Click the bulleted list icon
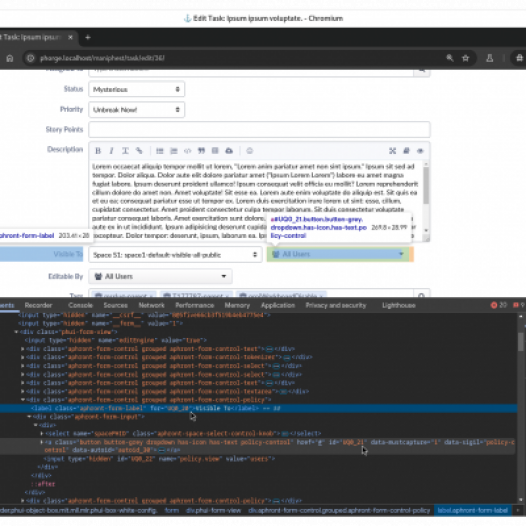The image size is (526, 526). [160, 151]
